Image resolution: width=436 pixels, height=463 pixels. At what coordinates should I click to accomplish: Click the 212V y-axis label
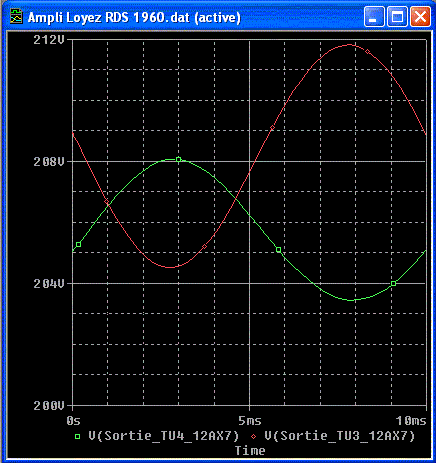[49, 40]
